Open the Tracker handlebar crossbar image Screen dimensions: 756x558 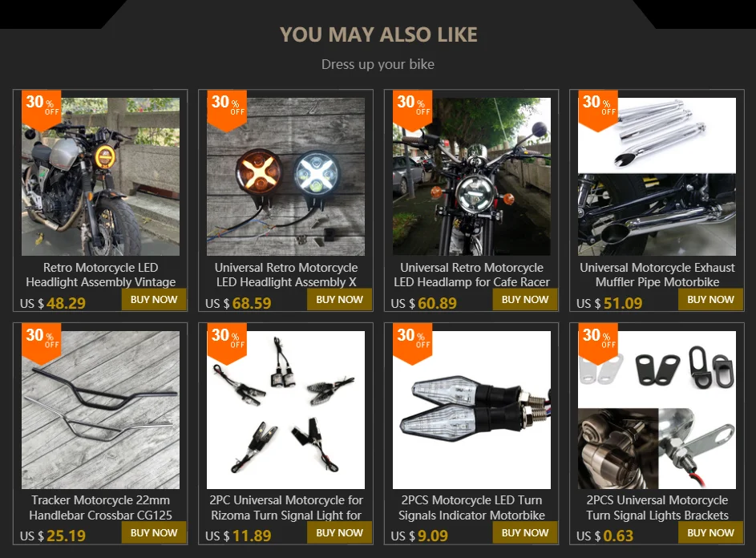click(x=100, y=410)
